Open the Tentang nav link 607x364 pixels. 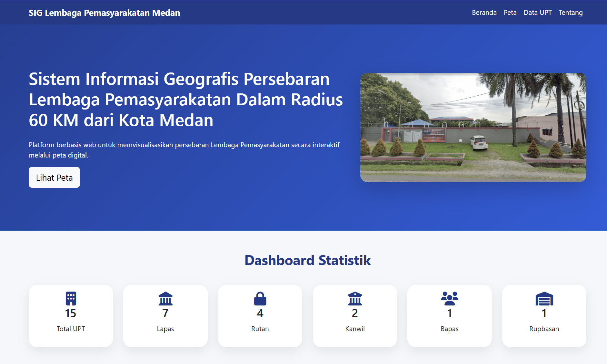click(571, 13)
